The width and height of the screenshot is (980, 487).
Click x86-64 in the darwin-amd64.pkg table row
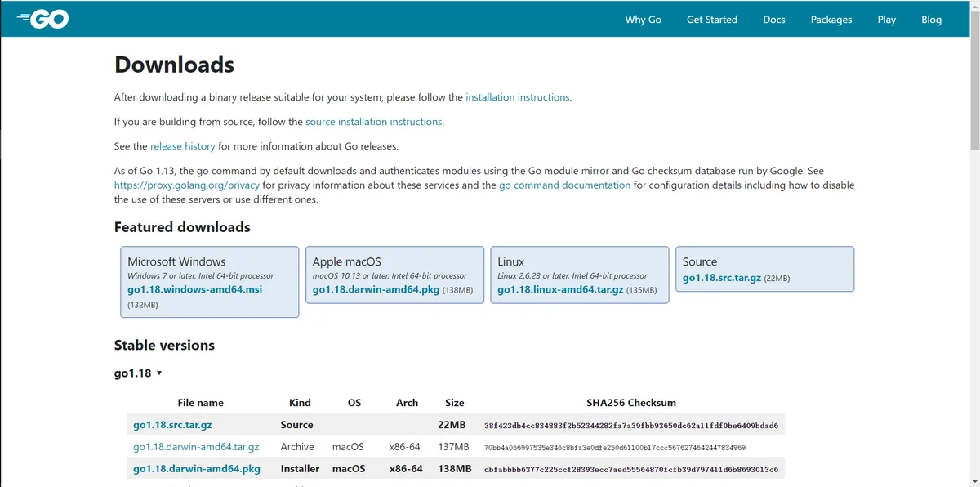406,469
